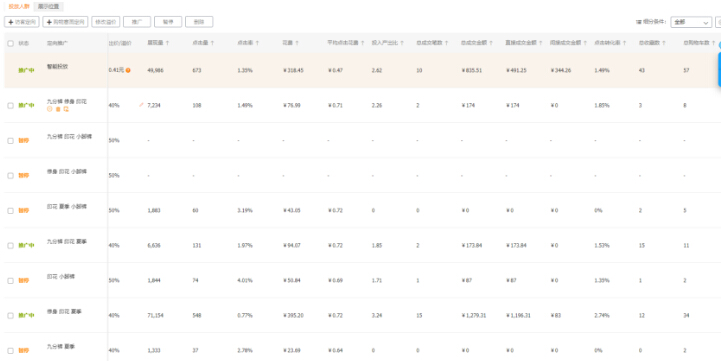
Task: Click the middle orange icon under 九分裤 修身 印花
Action: 58,109
